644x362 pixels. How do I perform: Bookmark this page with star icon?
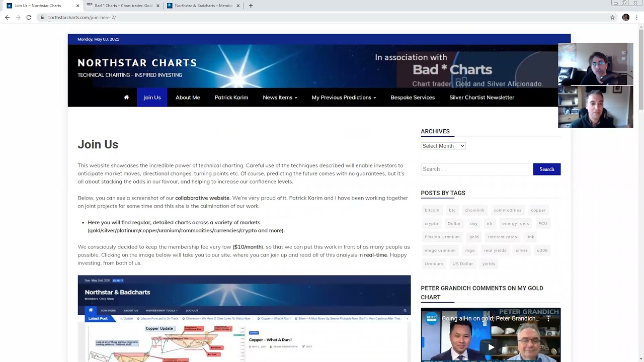[x=612, y=18]
